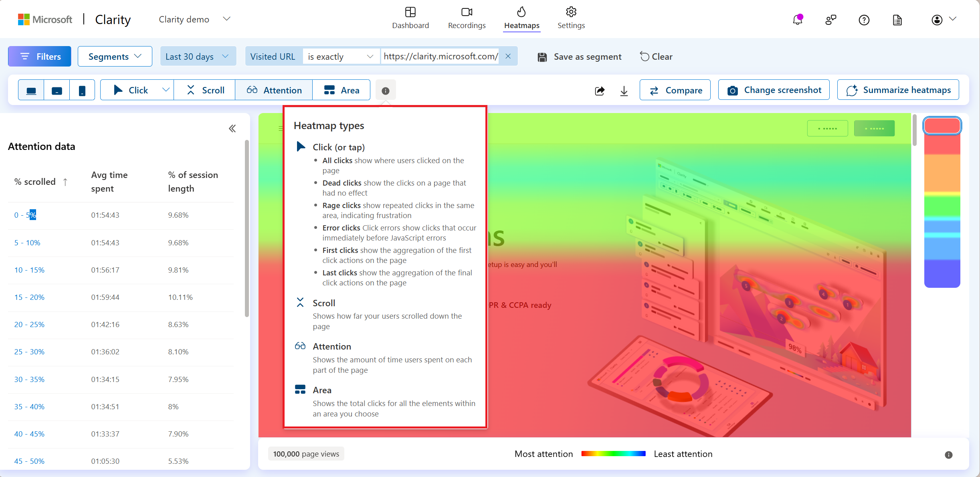The image size is (980, 477).
Task: Open the Segments dropdown
Action: [115, 57]
